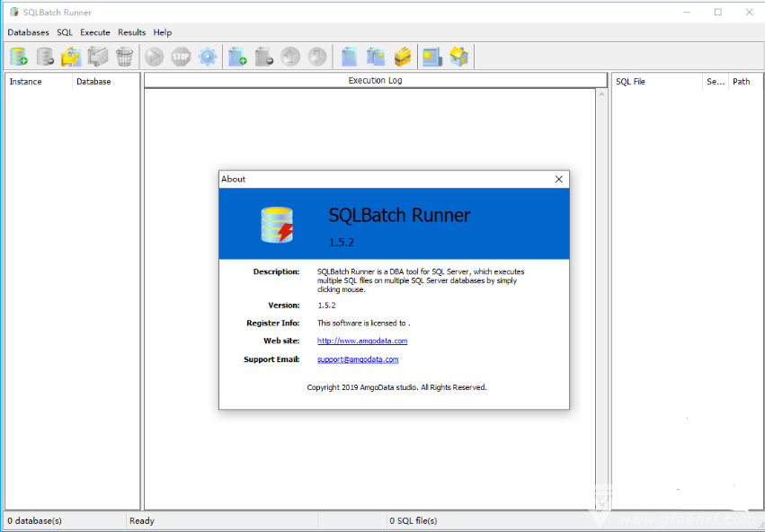Screen dimensions: 765x532
Task: Click the STOP execution icon
Action: point(181,57)
